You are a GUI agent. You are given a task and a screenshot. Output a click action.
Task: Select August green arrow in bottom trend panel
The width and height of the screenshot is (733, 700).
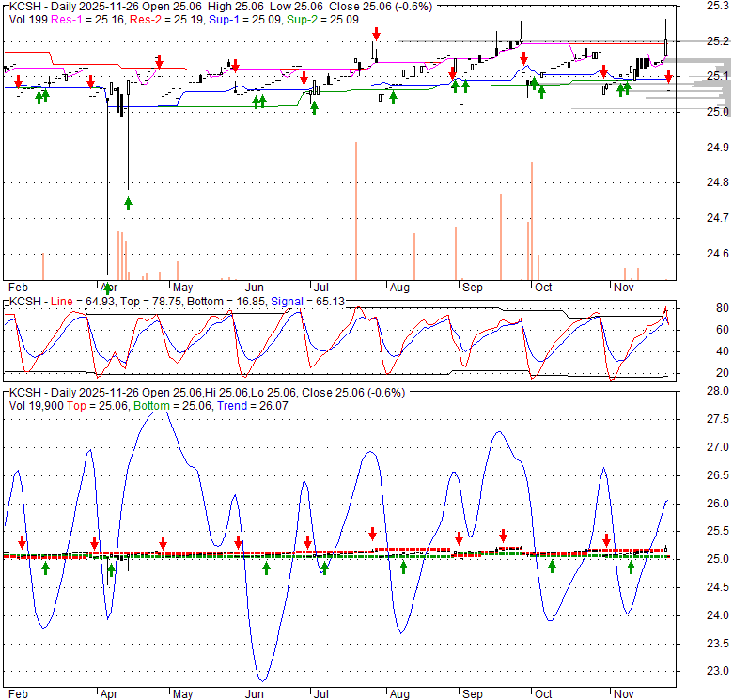point(403,567)
